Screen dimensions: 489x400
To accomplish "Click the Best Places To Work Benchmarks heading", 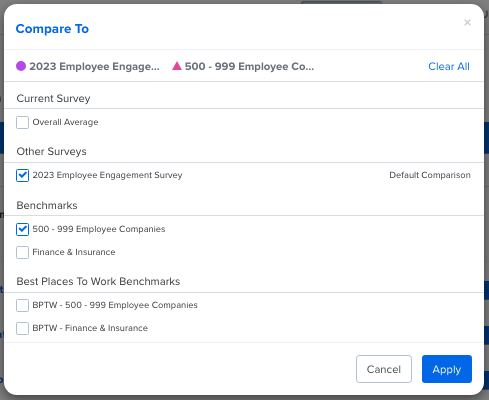I will point(98,281).
